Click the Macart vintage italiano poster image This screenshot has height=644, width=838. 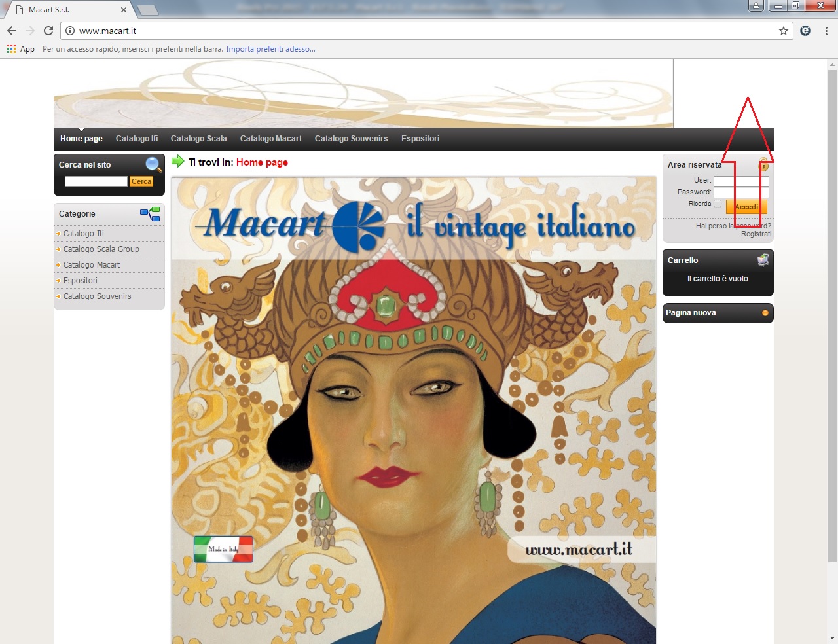414,410
